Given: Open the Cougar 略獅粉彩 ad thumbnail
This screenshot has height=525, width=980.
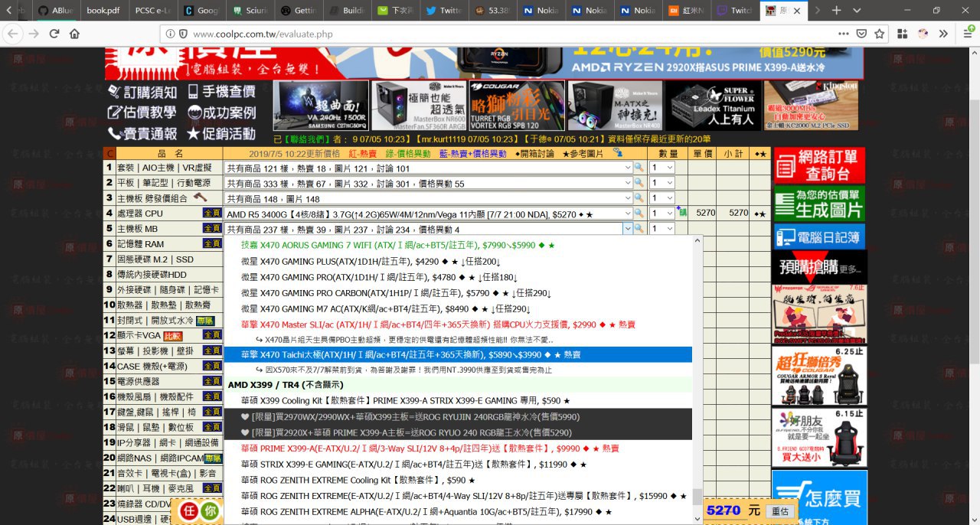Looking at the screenshot, I should click(x=517, y=106).
